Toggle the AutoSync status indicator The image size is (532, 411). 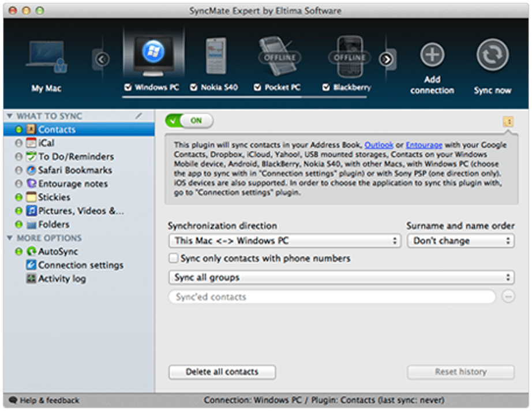coord(18,252)
